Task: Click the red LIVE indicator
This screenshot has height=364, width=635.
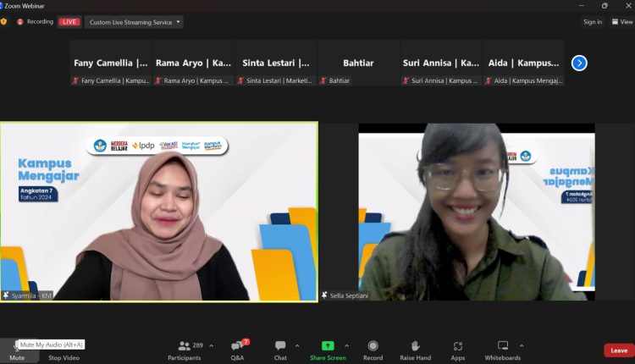Action: (x=69, y=22)
